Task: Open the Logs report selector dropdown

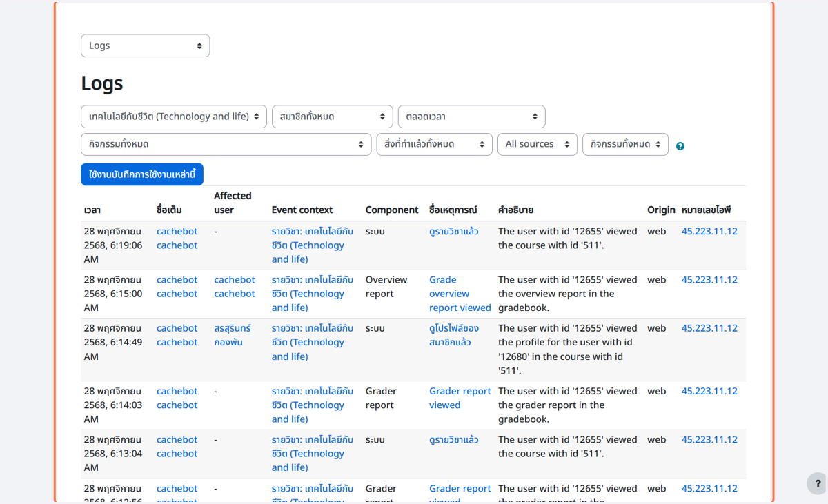Action: 145,46
